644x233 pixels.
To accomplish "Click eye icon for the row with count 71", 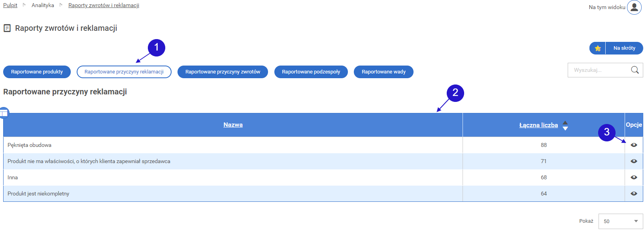I will point(634,161).
